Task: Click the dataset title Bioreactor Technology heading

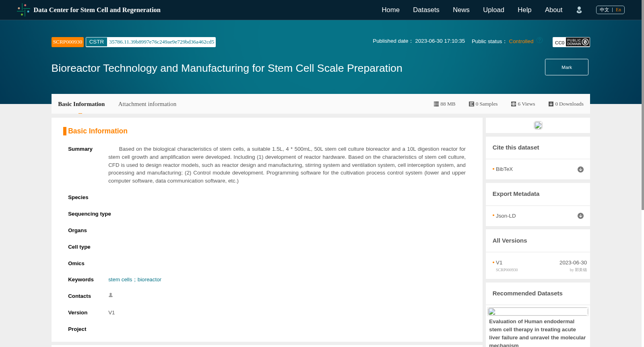Action: (x=227, y=68)
